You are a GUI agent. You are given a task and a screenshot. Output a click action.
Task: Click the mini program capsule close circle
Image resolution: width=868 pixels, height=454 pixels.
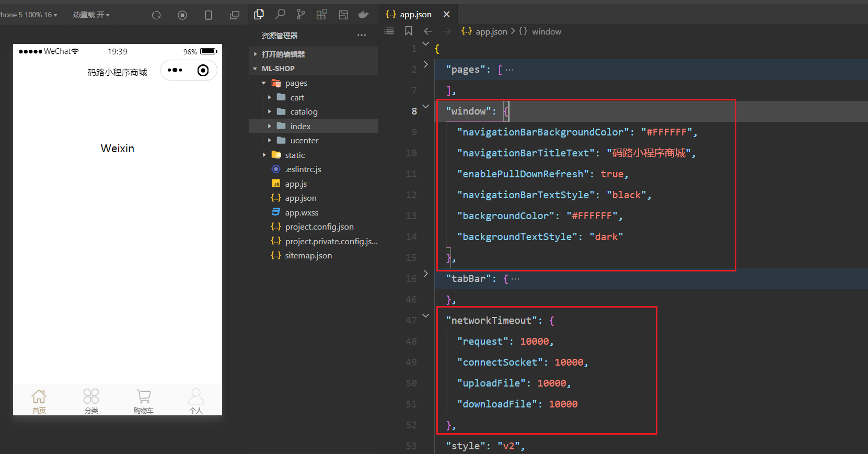[x=203, y=70]
